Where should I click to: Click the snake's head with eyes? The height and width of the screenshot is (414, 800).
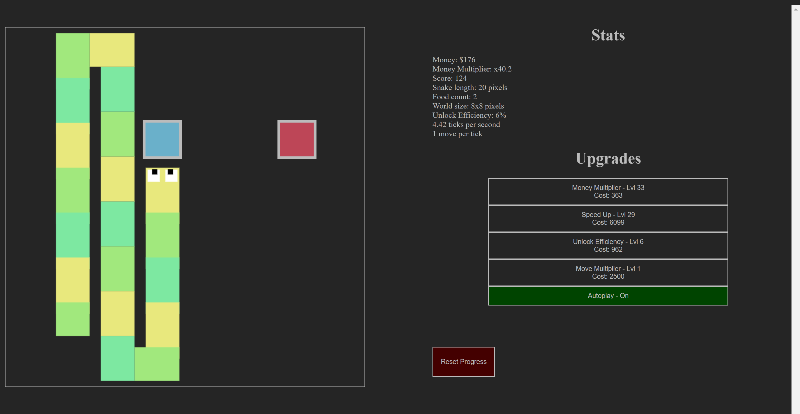coord(162,182)
